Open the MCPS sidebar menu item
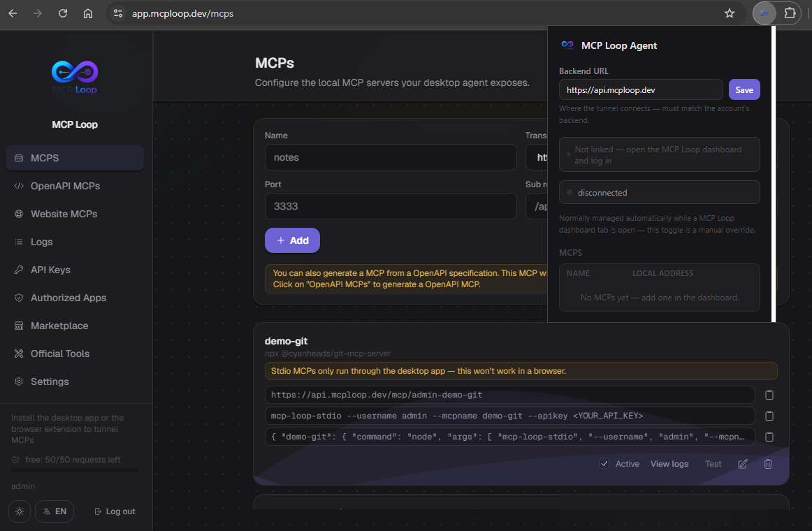Viewport: 812px width, 531px height. coord(75,158)
